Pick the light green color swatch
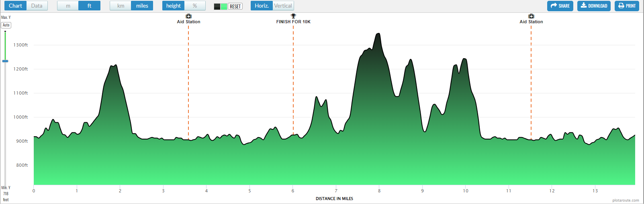Viewport: 644px width, 204px height. click(224, 6)
